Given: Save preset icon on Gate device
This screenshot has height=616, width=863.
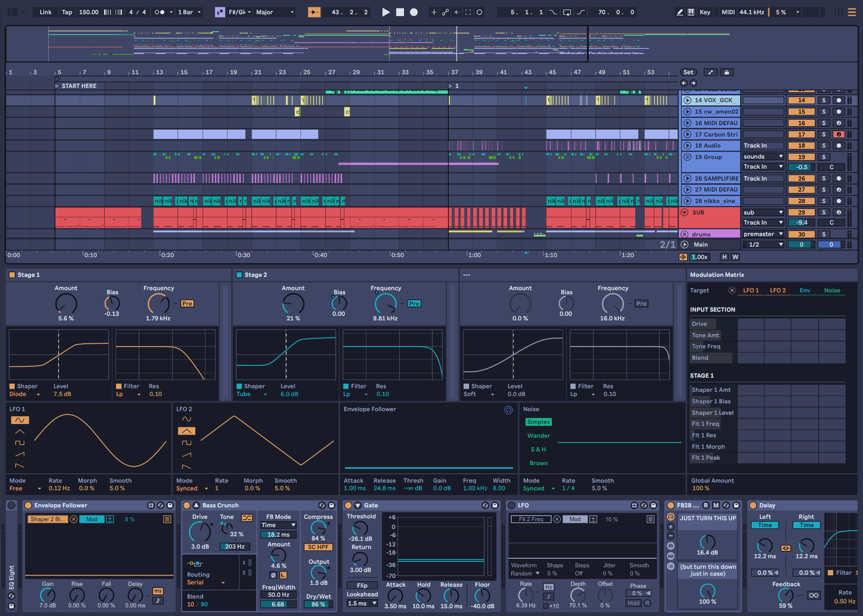Looking at the screenshot, I should [495, 506].
